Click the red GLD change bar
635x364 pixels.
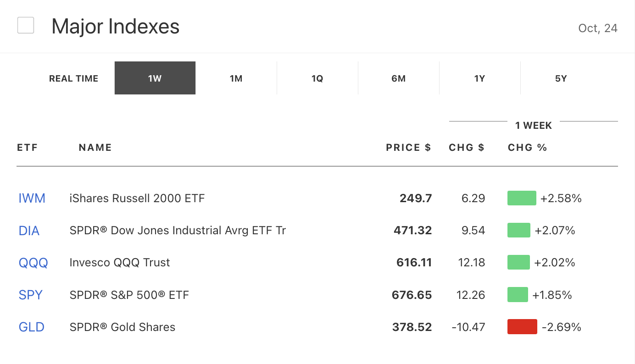coord(522,327)
